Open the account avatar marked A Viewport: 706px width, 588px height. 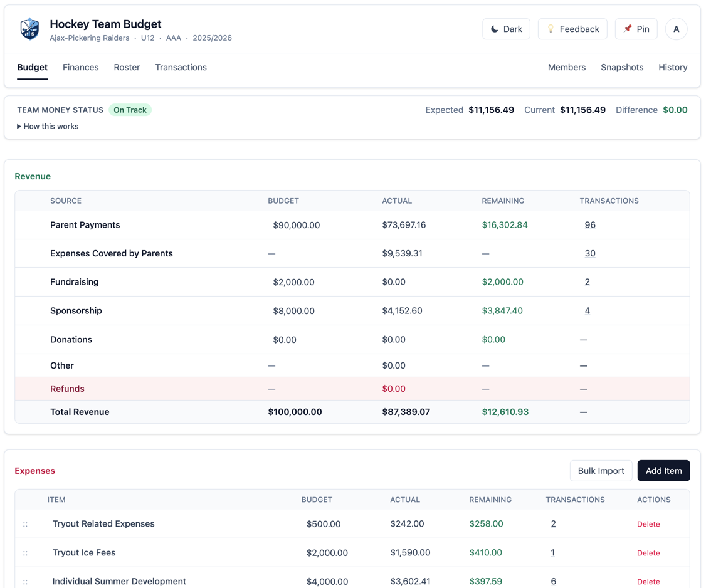676,29
